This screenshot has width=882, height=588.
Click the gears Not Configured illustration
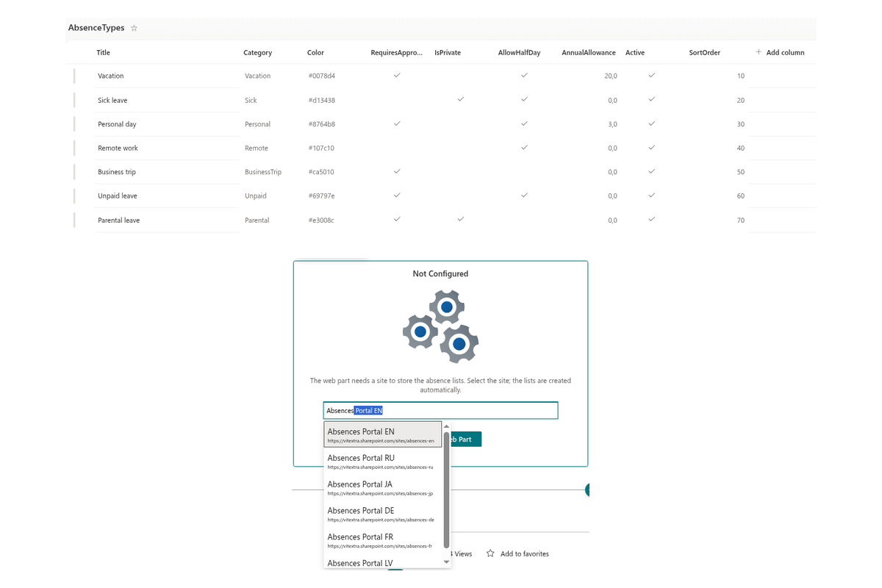click(441, 326)
